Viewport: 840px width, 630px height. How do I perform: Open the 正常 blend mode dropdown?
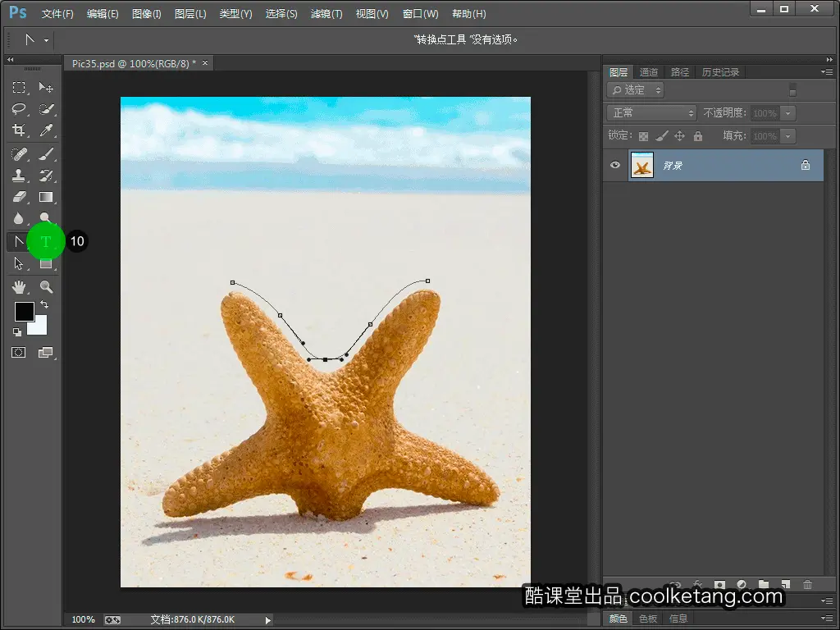click(x=651, y=113)
